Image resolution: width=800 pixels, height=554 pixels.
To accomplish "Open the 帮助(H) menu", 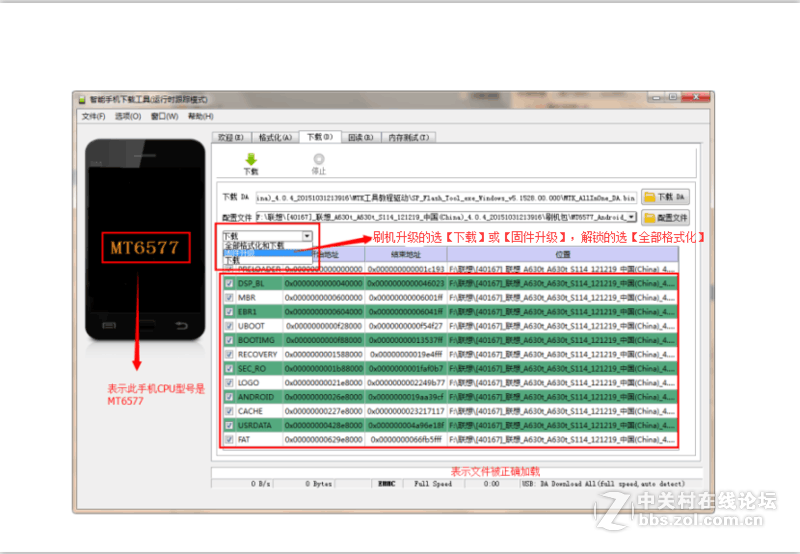I will [x=201, y=116].
